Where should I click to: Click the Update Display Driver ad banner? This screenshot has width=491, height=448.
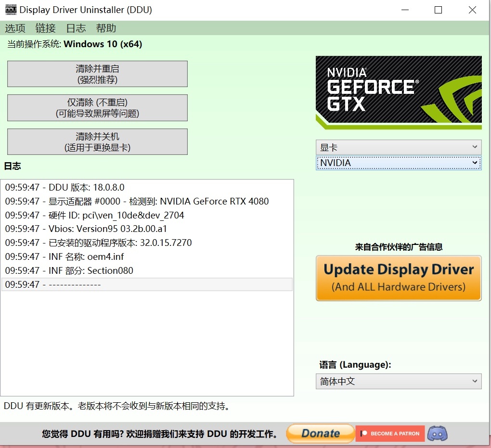tap(398, 278)
